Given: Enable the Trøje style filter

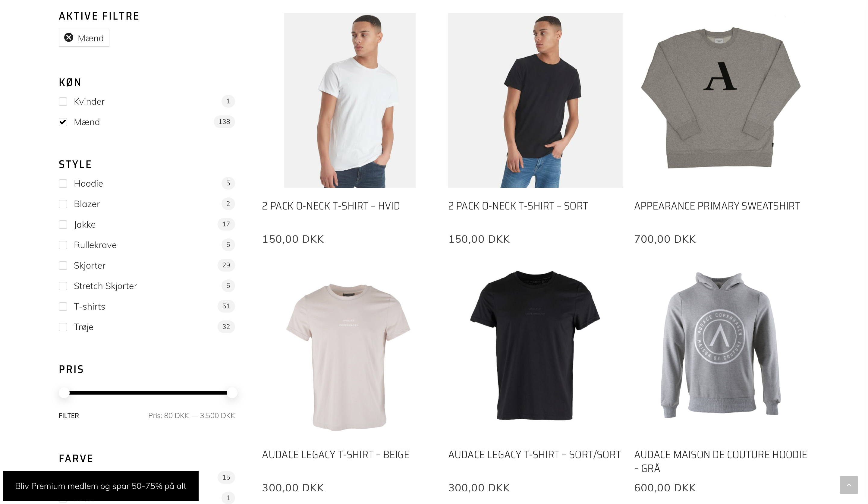Looking at the screenshot, I should (x=63, y=327).
